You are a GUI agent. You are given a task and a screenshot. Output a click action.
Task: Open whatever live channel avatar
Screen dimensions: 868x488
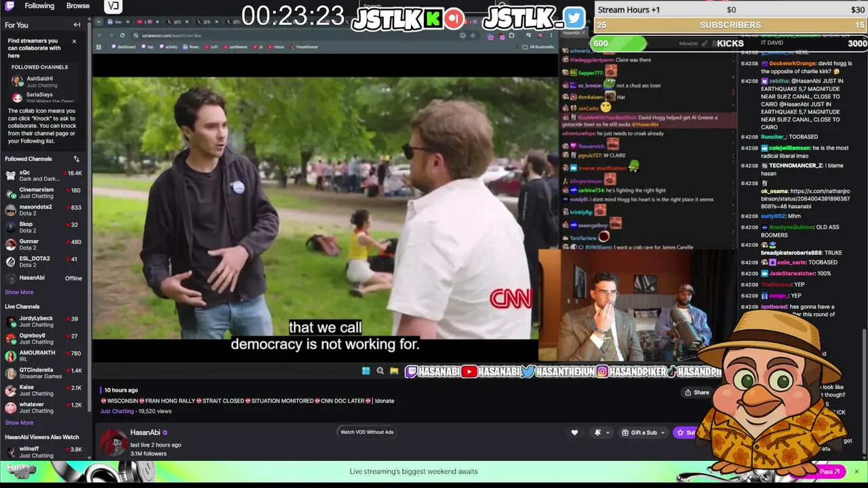10,407
